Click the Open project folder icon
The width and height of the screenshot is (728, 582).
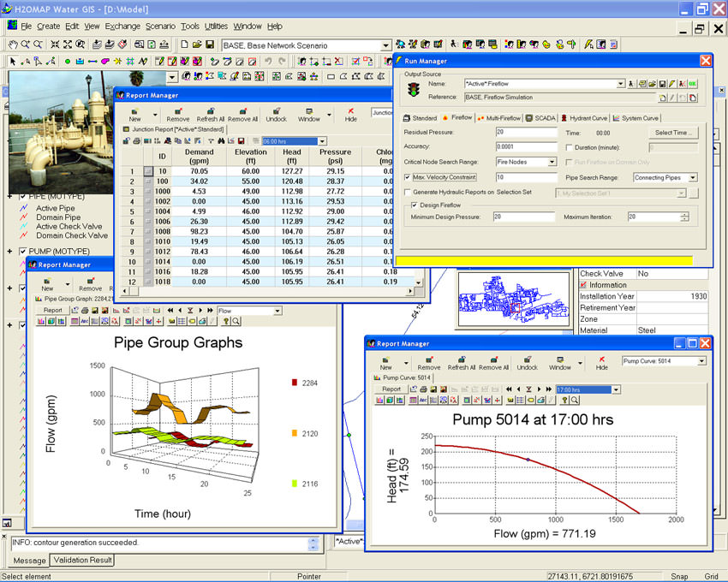[x=197, y=45]
